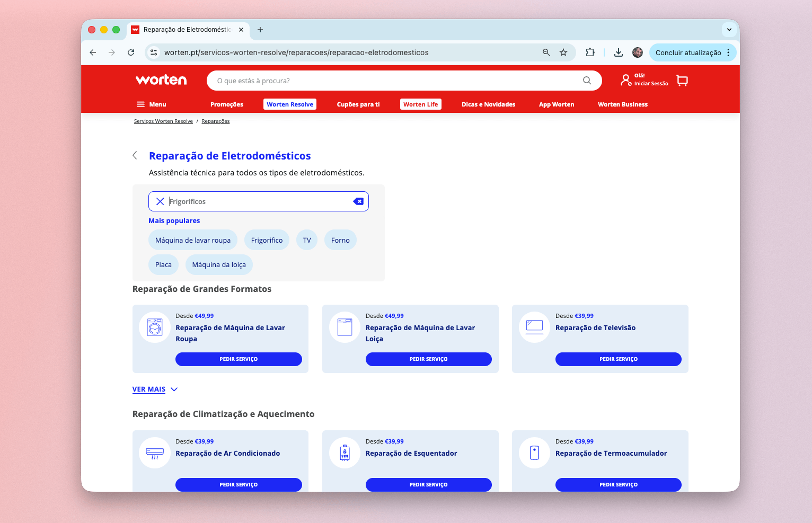Click the Reparação de Termoacumulador title

(x=611, y=453)
